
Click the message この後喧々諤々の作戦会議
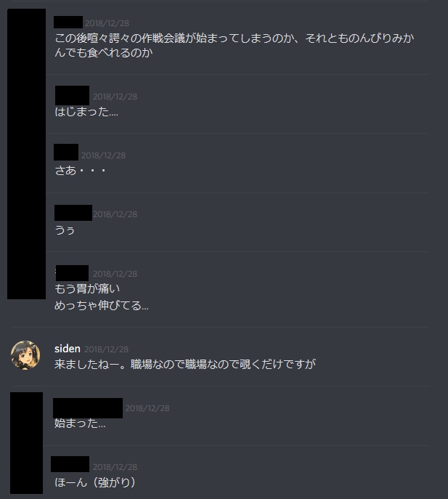click(x=235, y=45)
